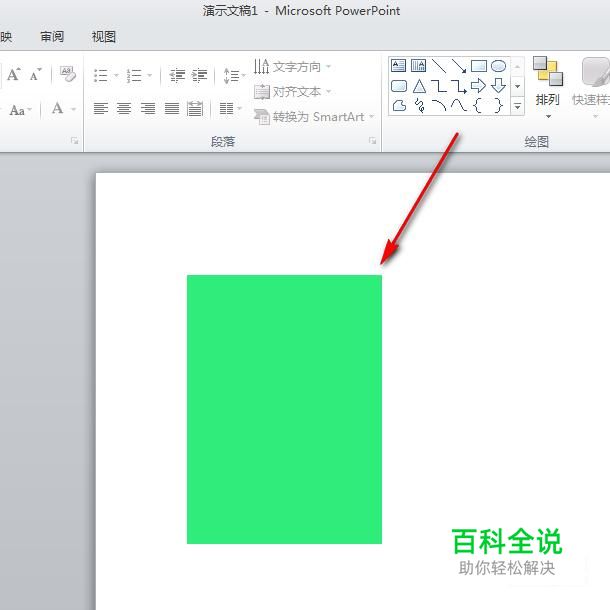Select the horizontal text box shape
Screen dimensions: 610x610
pyautogui.click(x=398, y=66)
